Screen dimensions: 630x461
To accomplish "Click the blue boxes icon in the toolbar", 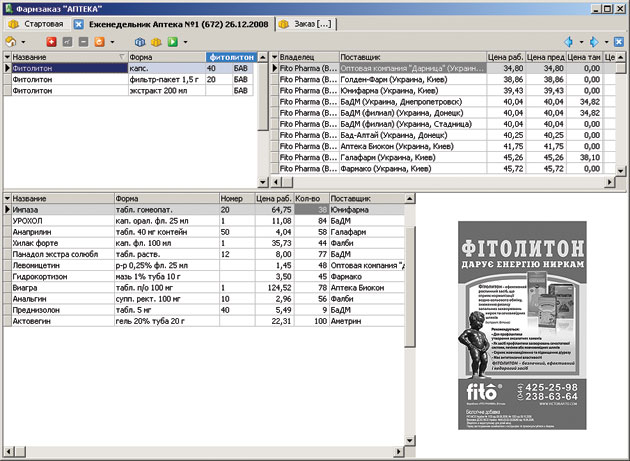I will pos(140,41).
